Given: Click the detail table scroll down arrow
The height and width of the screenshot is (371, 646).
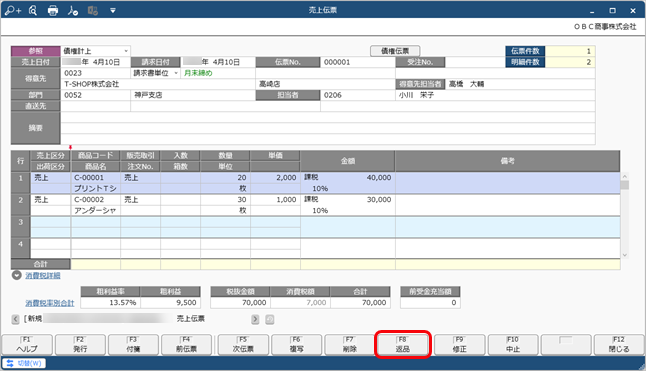Looking at the screenshot, I should point(625,255).
